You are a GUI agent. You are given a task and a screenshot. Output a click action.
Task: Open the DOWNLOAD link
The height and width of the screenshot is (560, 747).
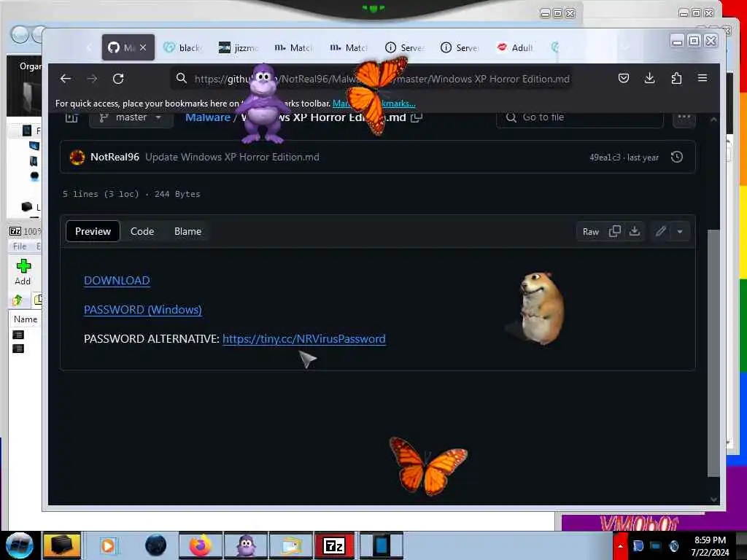[117, 281]
